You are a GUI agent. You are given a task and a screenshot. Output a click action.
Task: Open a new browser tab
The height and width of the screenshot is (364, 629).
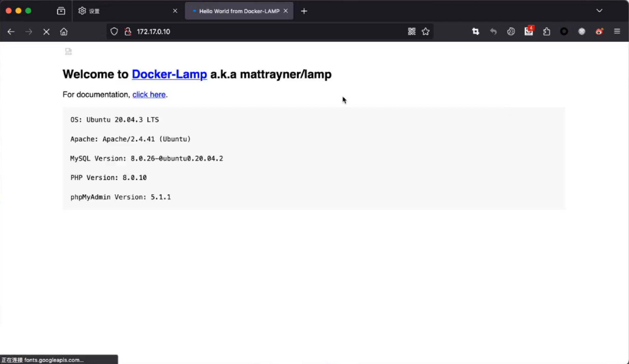304,11
